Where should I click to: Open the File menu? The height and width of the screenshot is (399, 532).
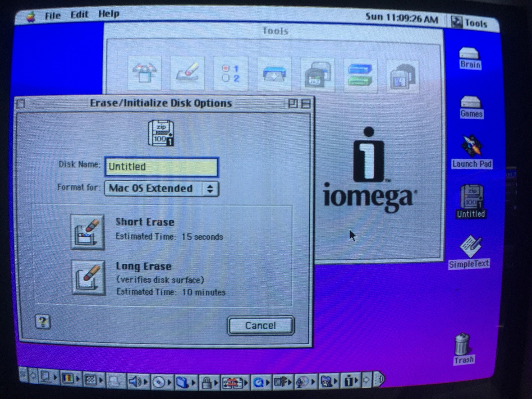(x=53, y=16)
